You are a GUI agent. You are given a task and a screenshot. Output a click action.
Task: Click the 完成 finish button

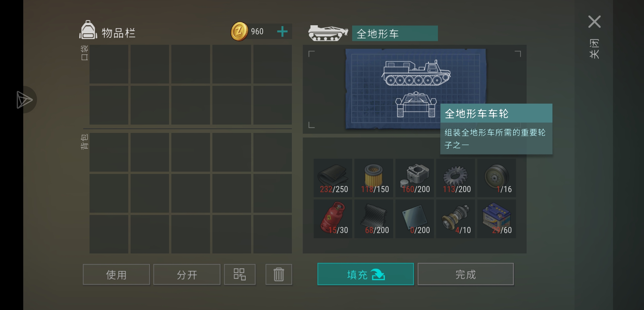click(465, 274)
